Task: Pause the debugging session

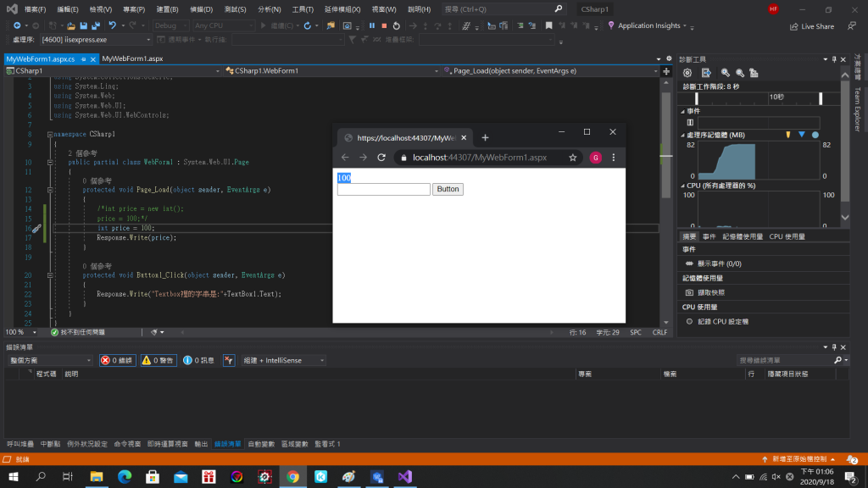Action: pyautogui.click(x=372, y=25)
